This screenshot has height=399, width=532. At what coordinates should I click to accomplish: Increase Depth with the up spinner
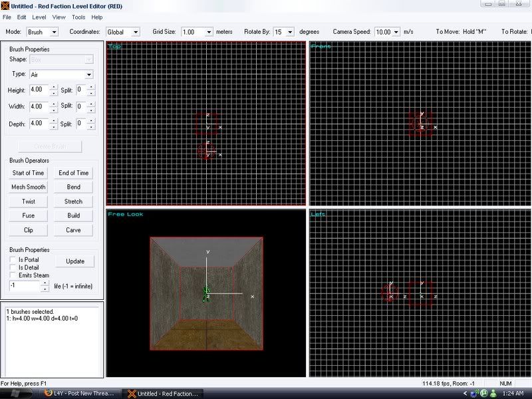(54, 121)
